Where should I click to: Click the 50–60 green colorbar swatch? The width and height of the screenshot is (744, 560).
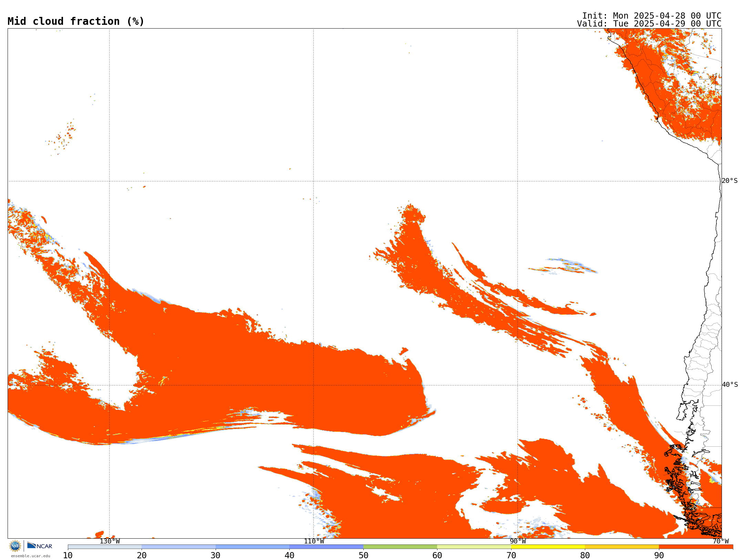tap(400, 547)
